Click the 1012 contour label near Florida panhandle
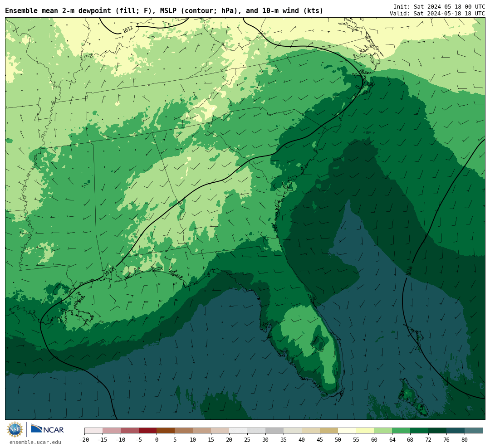The height and width of the screenshot is (448, 490). [108, 272]
